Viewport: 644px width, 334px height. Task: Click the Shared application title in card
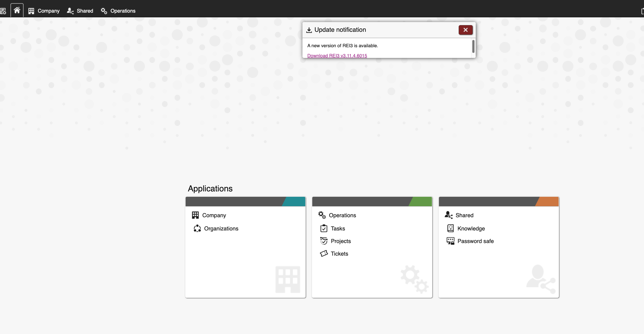(x=464, y=215)
